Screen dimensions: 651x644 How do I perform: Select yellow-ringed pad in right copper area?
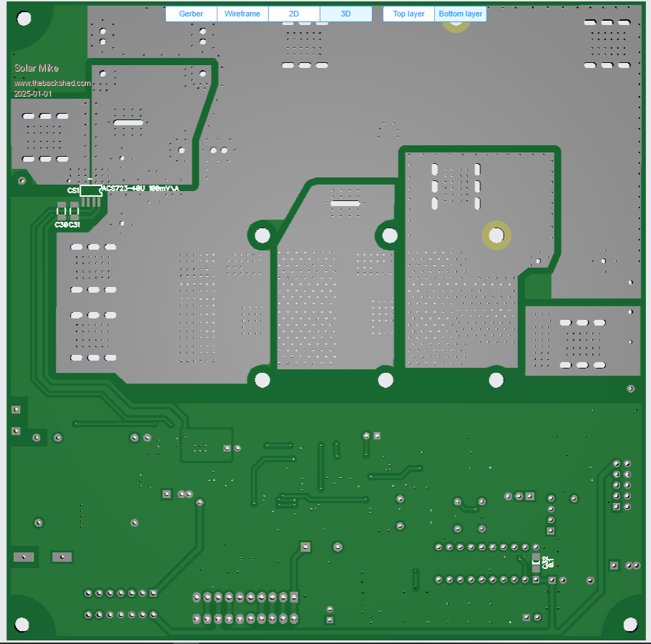tap(496, 235)
